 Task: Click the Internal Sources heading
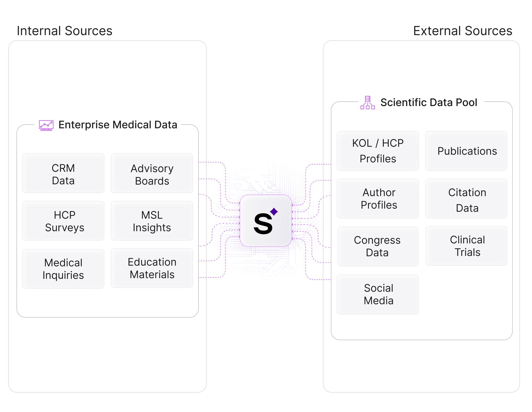point(65,31)
